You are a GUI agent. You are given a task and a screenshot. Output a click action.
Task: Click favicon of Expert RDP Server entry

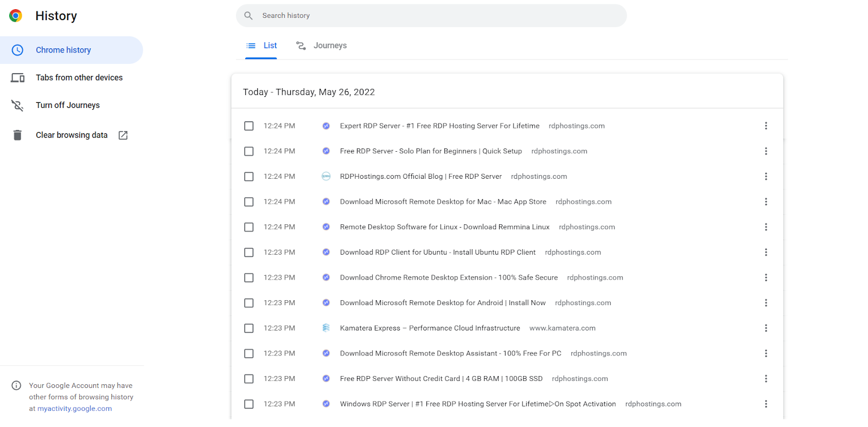[x=326, y=126]
